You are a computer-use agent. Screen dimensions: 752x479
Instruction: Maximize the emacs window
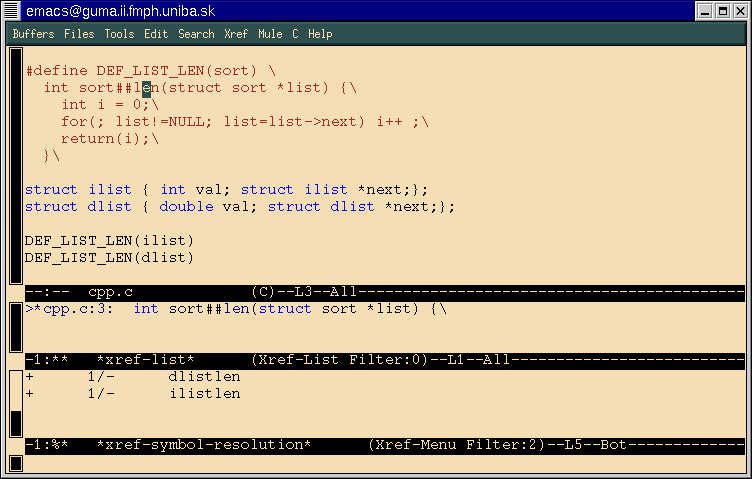coord(723,11)
